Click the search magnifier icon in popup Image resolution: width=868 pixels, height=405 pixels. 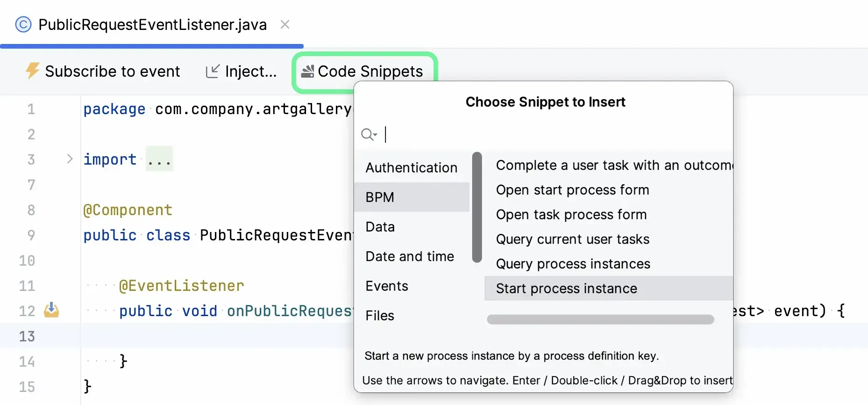[x=367, y=135]
